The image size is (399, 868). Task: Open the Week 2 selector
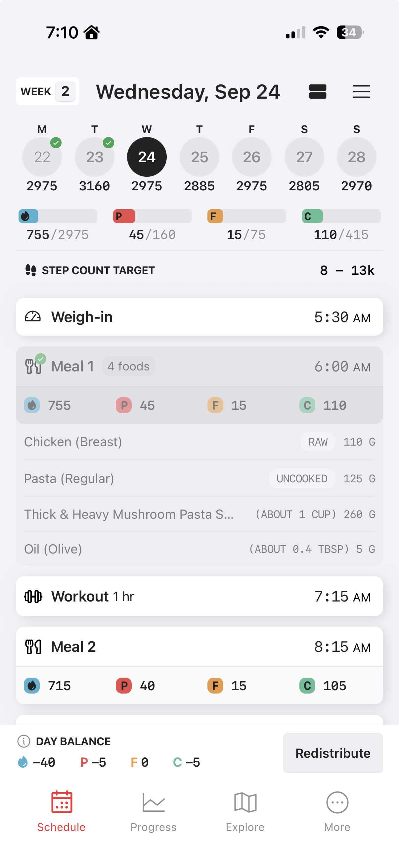pos(47,92)
